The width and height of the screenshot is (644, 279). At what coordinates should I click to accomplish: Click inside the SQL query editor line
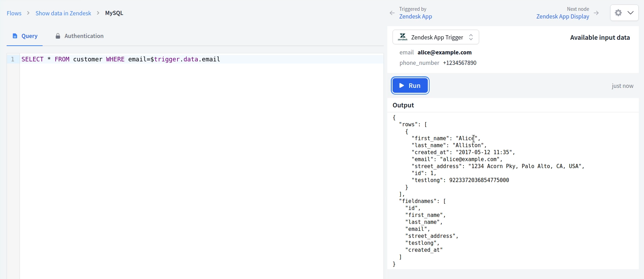click(202, 59)
